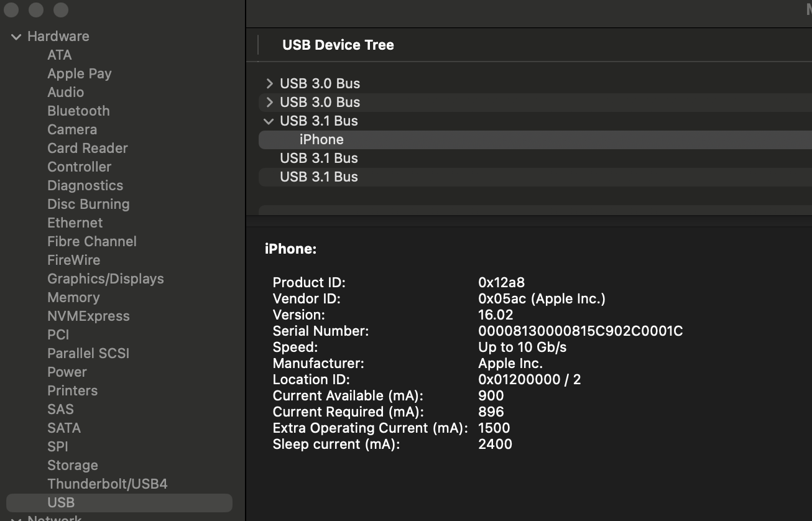Click Current Required value 896

[491, 412]
